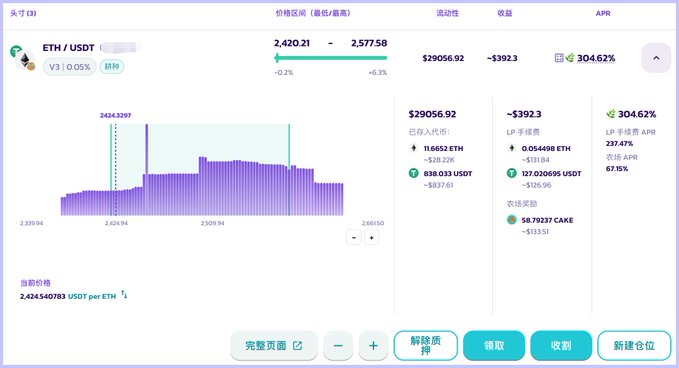Image resolution: width=679 pixels, height=368 pixels.
Task: Click the minimum price 2,420.21
Action: tap(292, 43)
